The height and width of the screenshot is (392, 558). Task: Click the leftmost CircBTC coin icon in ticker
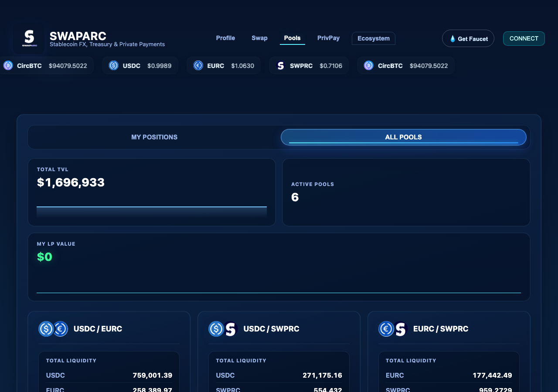coord(8,65)
